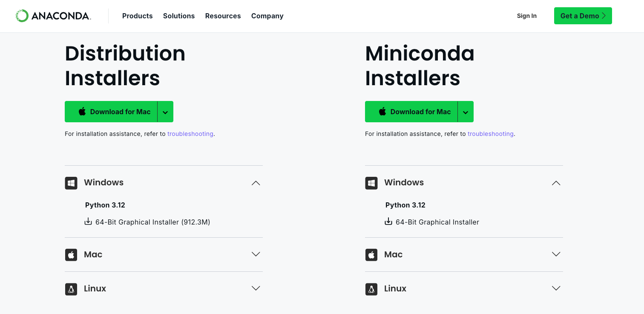Open the Products menu
Screen dimensions: 644x314
[137, 16]
